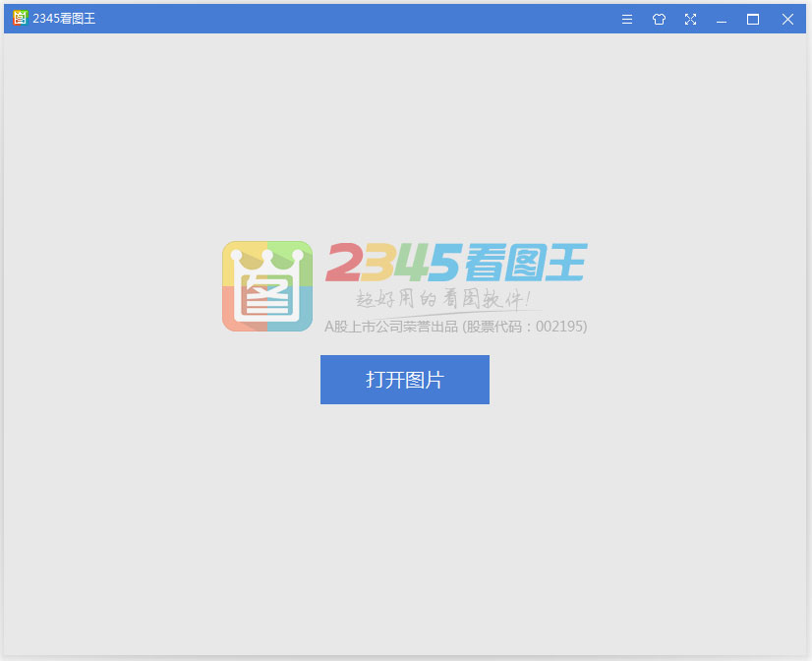
Task: Maximize the 2345看图王 window
Action: pos(753,19)
